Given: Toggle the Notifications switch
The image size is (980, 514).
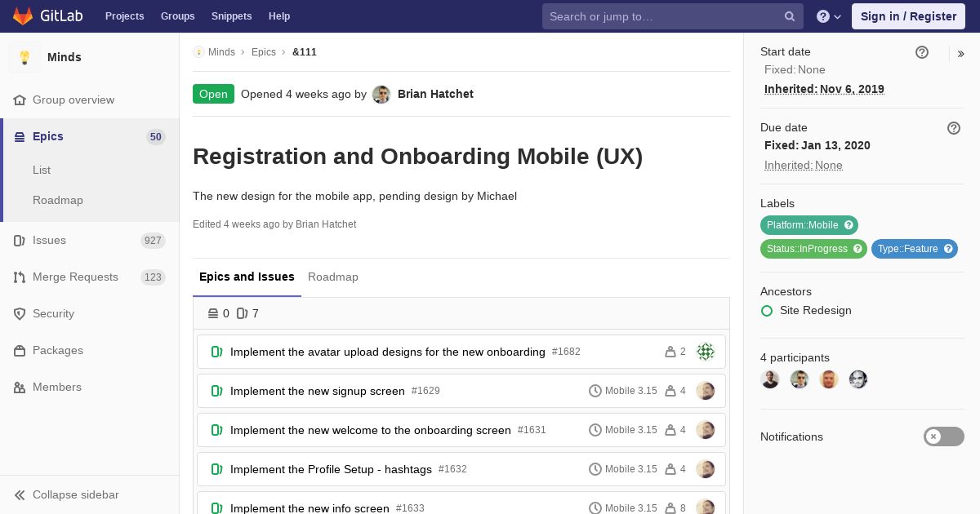Looking at the screenshot, I should pos(944,436).
